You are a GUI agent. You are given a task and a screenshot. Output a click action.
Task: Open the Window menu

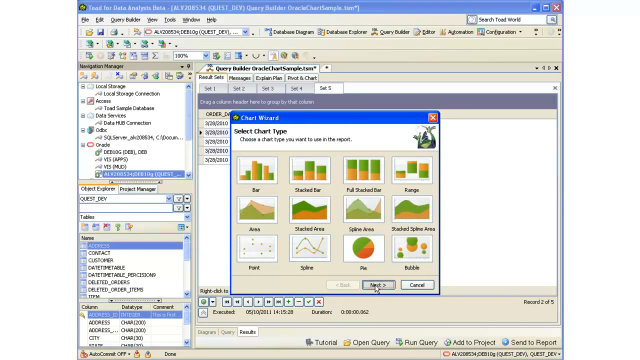(x=191, y=20)
